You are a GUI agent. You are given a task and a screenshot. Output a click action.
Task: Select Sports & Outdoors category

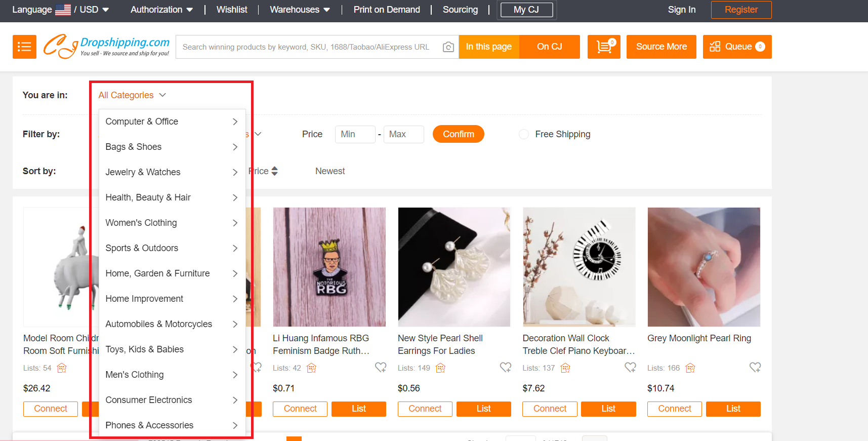coord(172,248)
